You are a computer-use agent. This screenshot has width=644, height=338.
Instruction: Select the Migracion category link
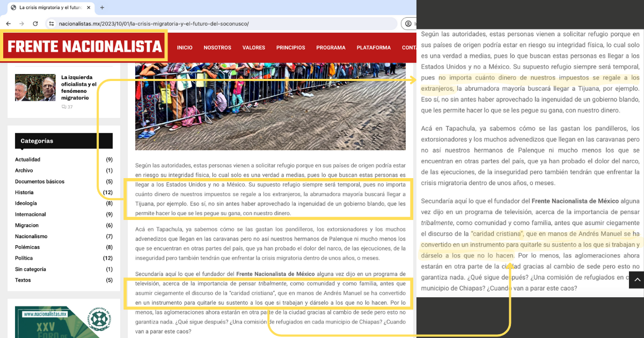click(x=27, y=225)
